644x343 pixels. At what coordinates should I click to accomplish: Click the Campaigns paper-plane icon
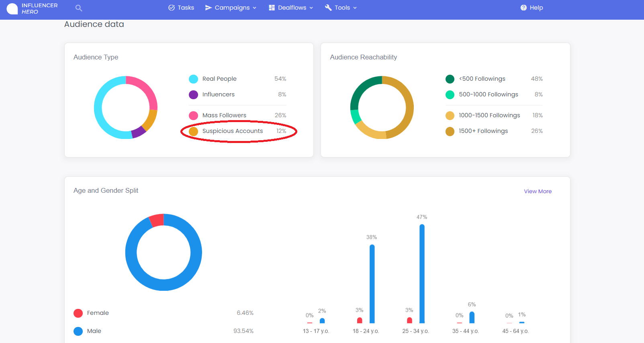coord(209,8)
